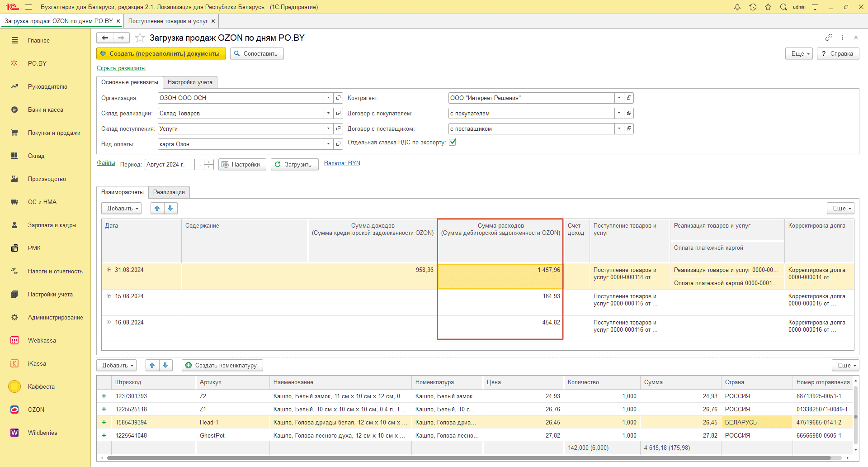
Task: Open the Справка help button
Action: tap(838, 53)
